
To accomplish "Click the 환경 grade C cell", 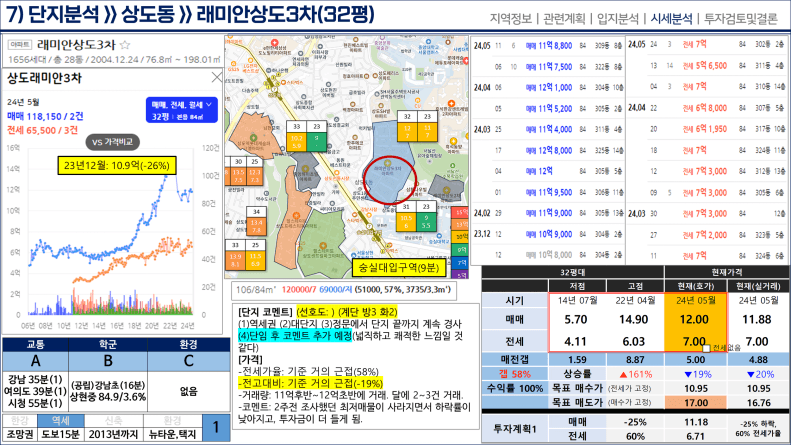I will coord(188,361).
